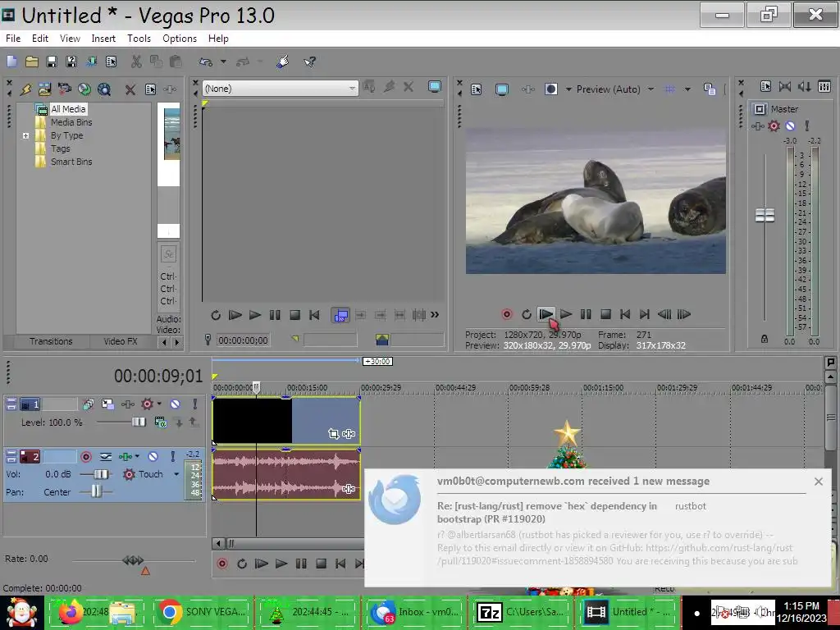Mute video track 1

176,404
